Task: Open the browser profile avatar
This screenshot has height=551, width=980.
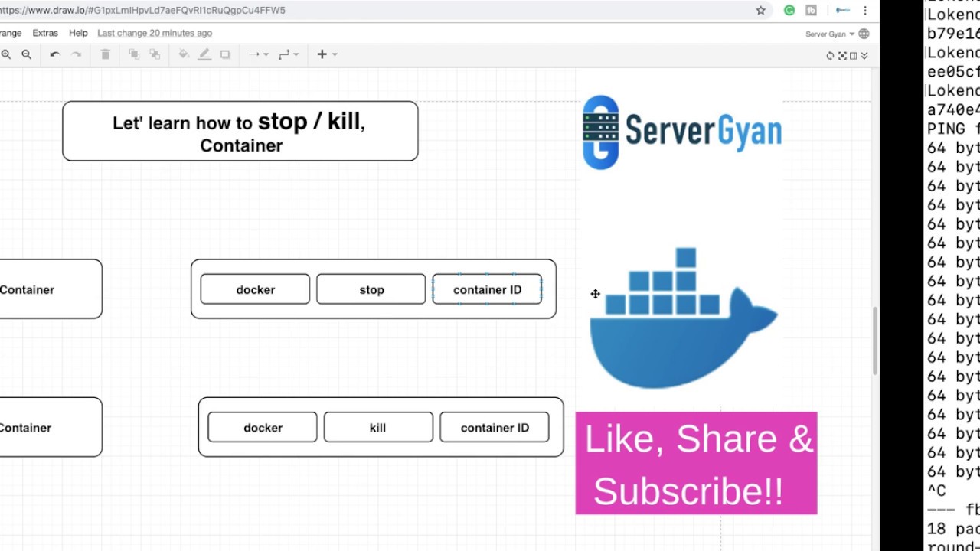Action: [843, 11]
